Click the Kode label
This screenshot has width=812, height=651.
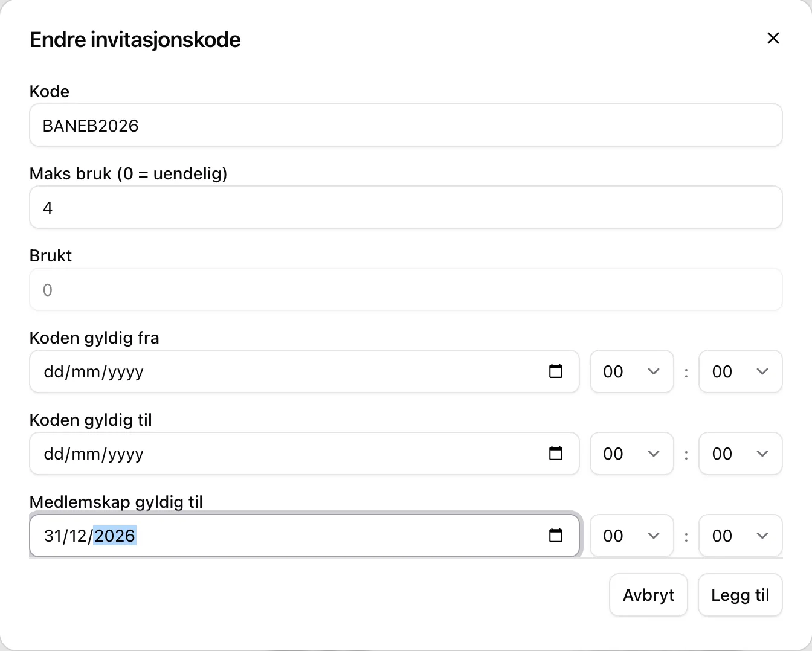point(50,91)
